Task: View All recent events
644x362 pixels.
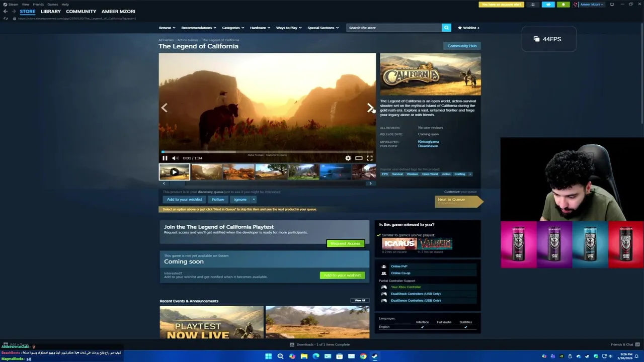Action: point(360,301)
